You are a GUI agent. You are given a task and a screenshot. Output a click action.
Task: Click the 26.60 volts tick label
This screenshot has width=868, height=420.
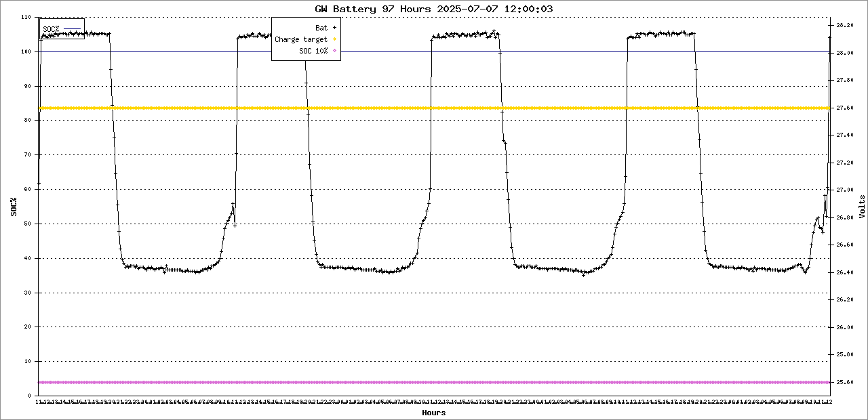coord(844,245)
